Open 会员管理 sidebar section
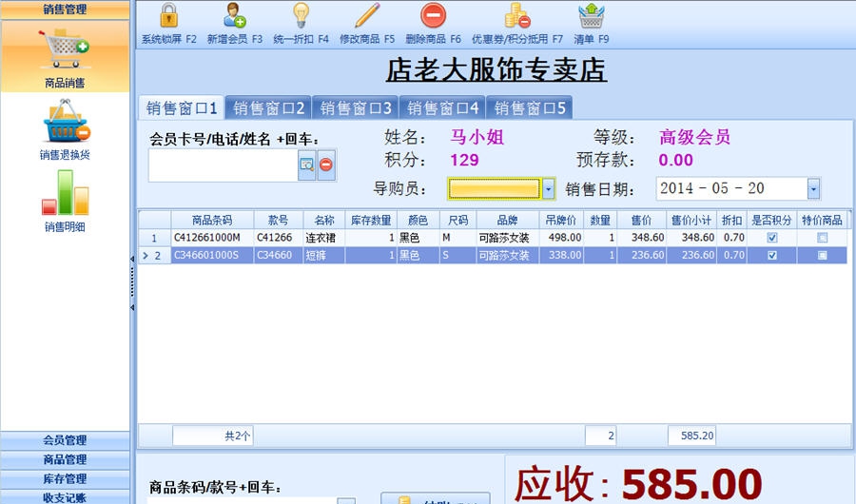The height and width of the screenshot is (504, 856). click(65, 440)
